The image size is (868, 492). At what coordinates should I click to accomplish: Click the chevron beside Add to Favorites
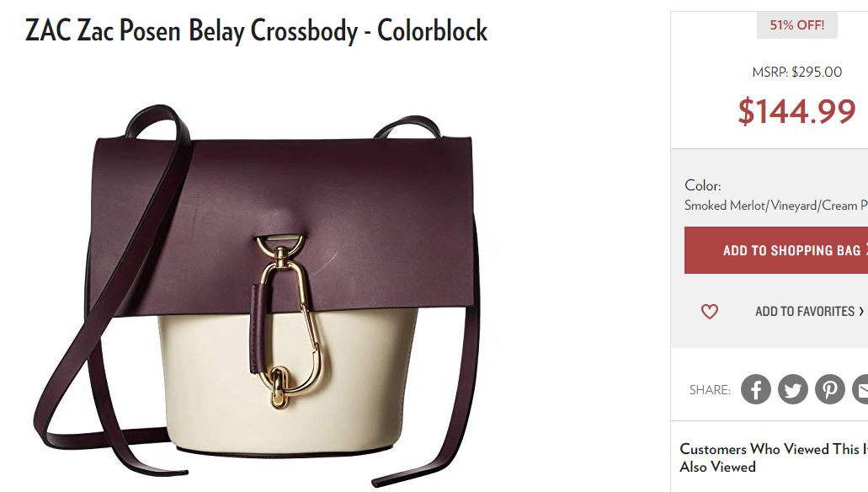[861, 312]
